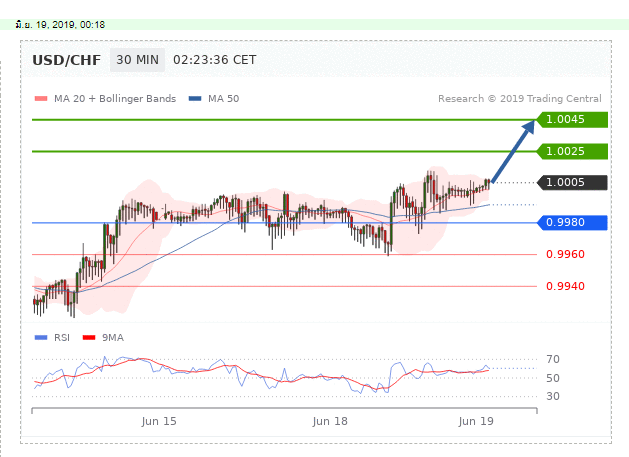Click the 9MA legend label
The height and width of the screenshot is (457, 629).
pos(113,338)
